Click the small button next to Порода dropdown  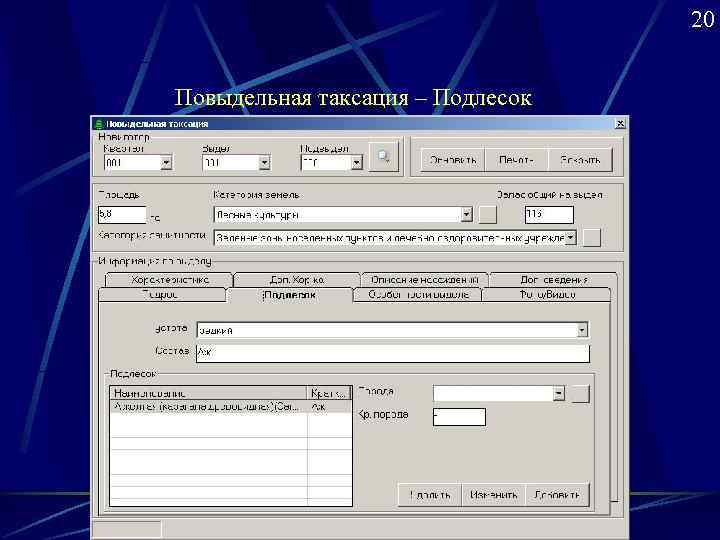point(580,394)
